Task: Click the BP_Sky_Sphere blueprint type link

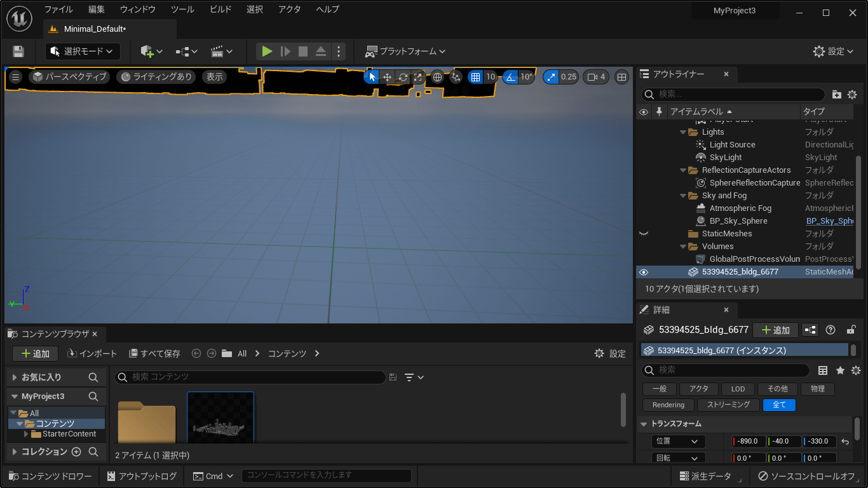Action: click(829, 221)
